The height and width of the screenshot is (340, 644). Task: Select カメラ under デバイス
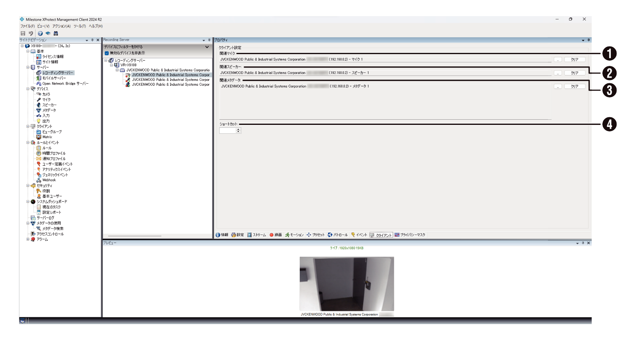tap(46, 94)
